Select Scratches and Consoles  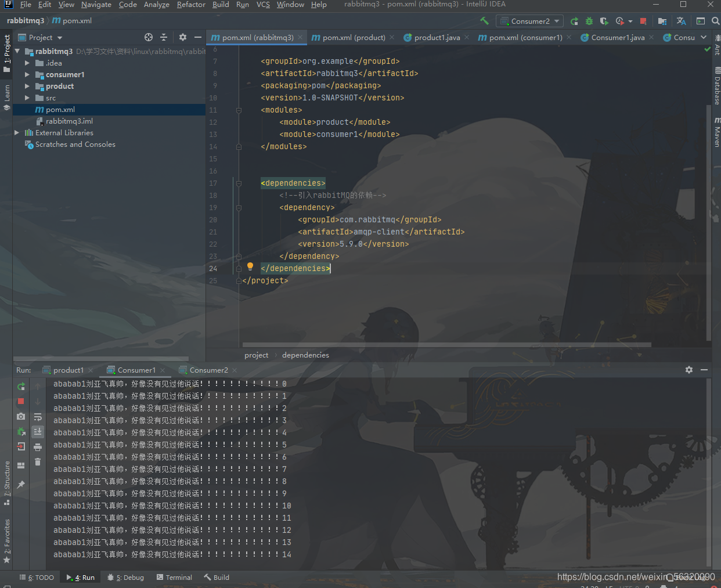click(x=75, y=144)
